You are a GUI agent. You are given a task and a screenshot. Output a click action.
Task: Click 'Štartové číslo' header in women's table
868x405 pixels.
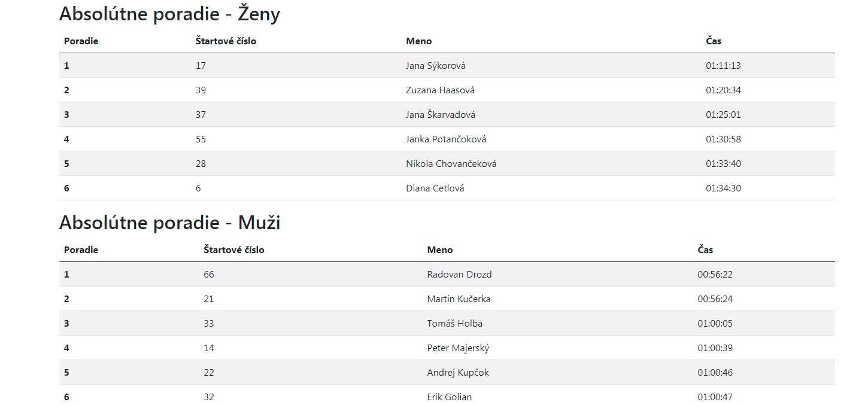pos(226,41)
